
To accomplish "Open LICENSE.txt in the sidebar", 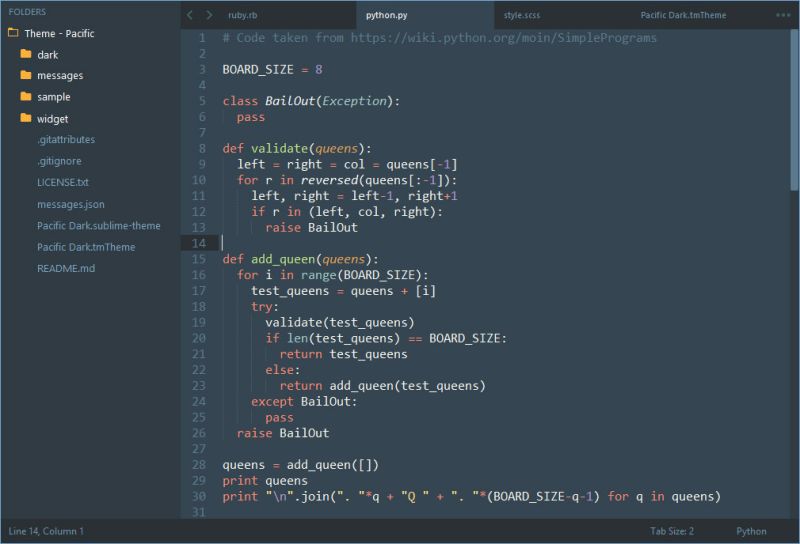I will (x=63, y=182).
